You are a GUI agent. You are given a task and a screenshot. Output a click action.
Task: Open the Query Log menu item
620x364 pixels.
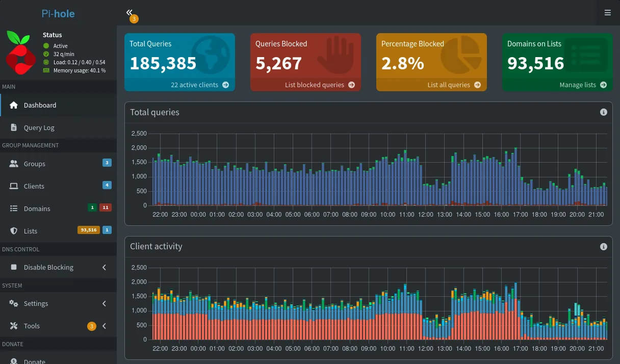58,127
